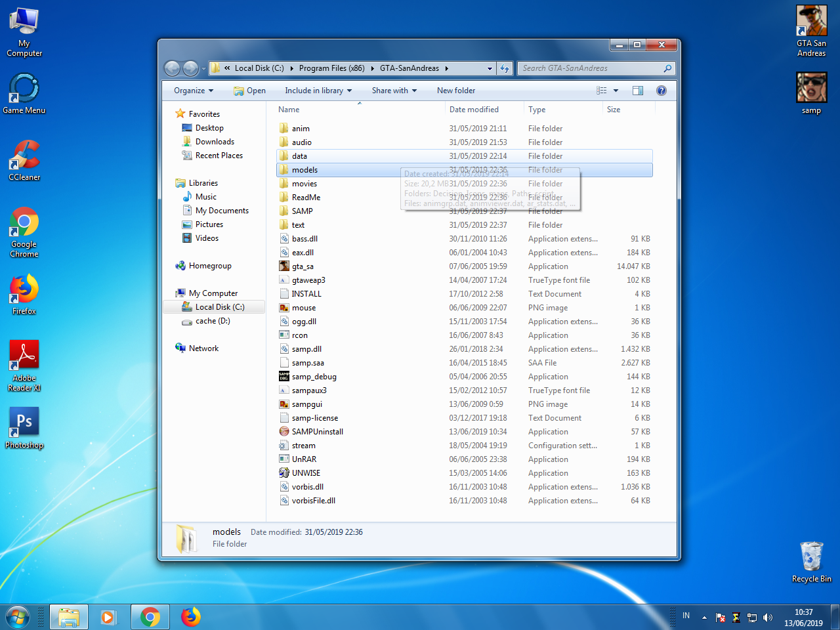Image resolution: width=840 pixels, height=630 pixels.
Task: Select the gtaweap3 font file icon
Action: coord(284,280)
